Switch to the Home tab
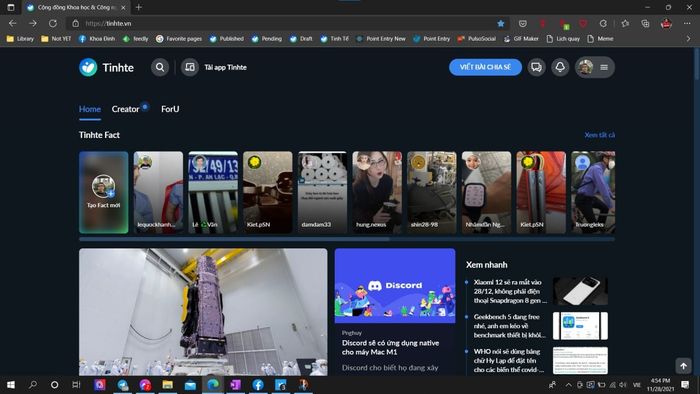This screenshot has height=394, width=700. 90,109
